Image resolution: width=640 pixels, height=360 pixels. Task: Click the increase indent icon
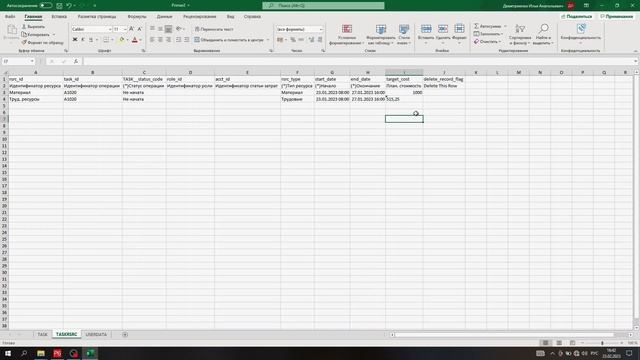tap(187, 40)
